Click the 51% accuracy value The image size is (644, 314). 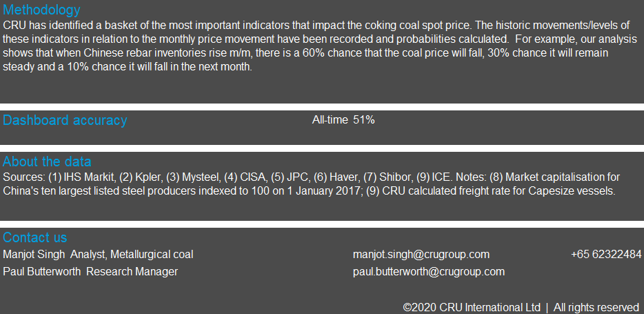(x=363, y=120)
